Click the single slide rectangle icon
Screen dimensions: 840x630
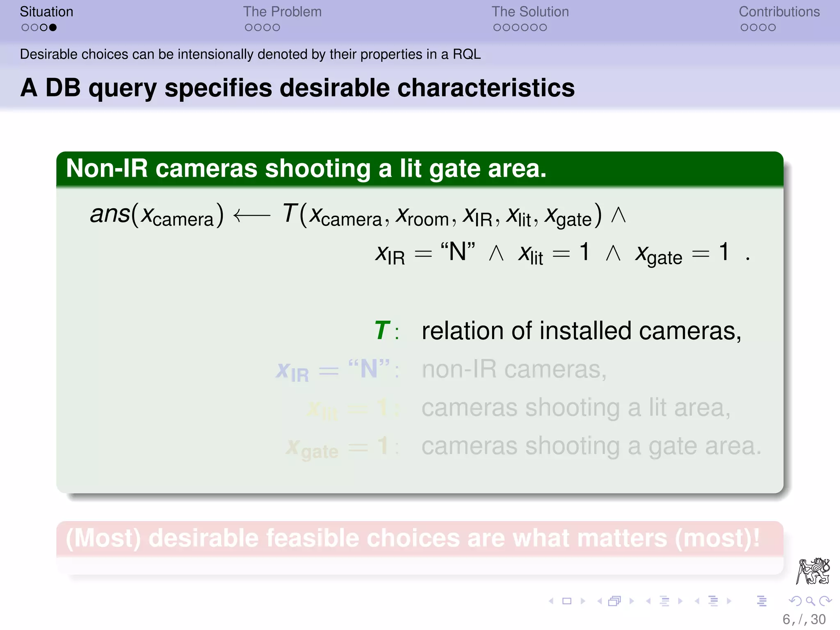coord(567,601)
